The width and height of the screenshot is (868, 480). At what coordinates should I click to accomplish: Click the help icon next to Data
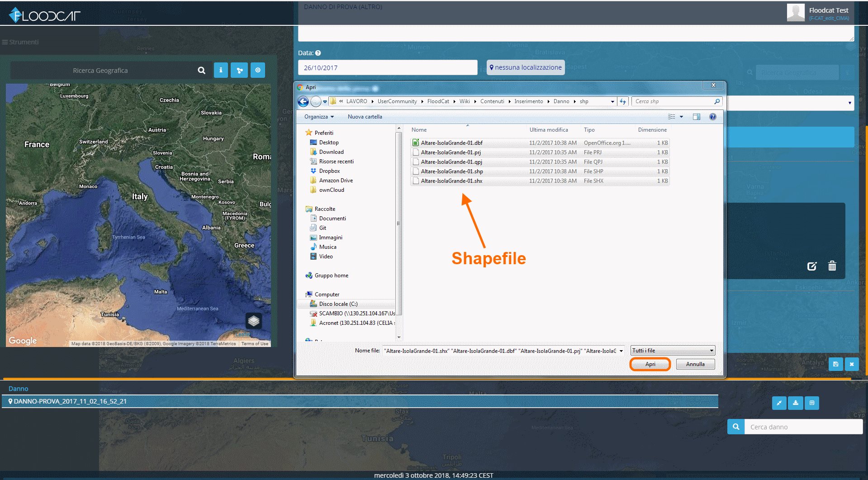318,53
